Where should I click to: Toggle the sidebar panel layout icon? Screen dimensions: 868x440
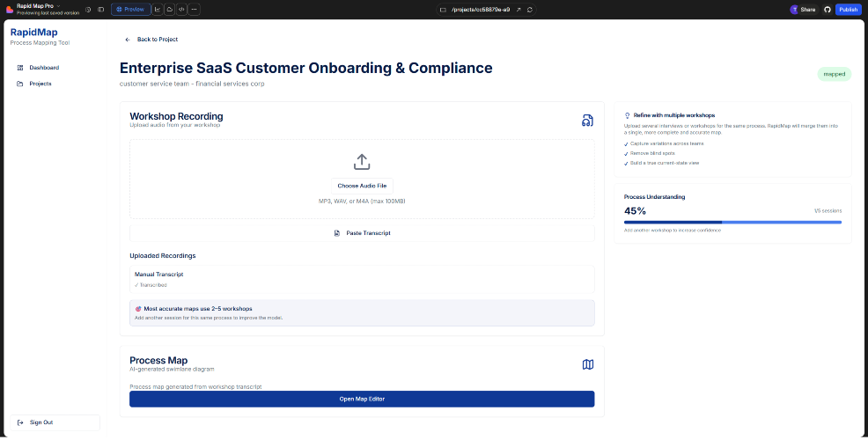click(100, 10)
